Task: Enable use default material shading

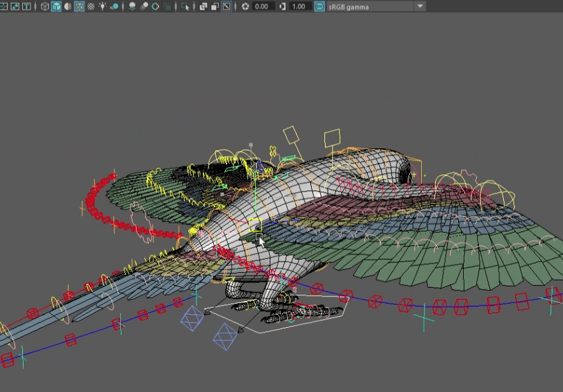Action: point(67,6)
